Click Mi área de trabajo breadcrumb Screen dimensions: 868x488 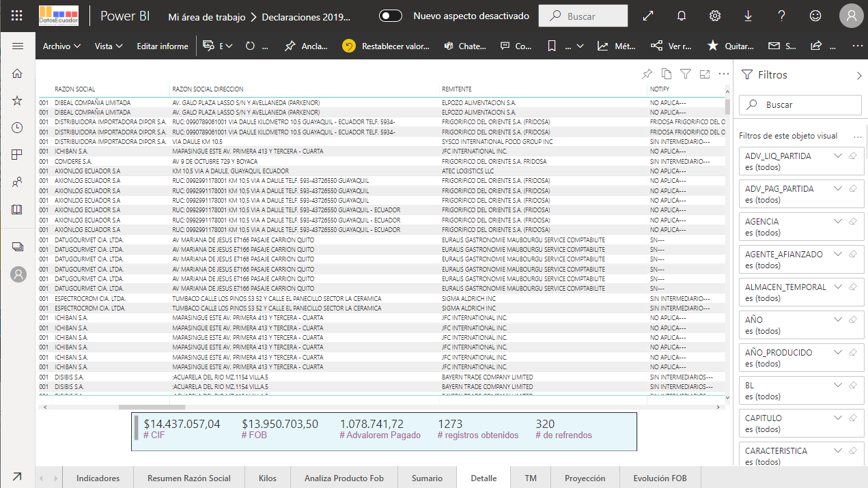click(207, 16)
